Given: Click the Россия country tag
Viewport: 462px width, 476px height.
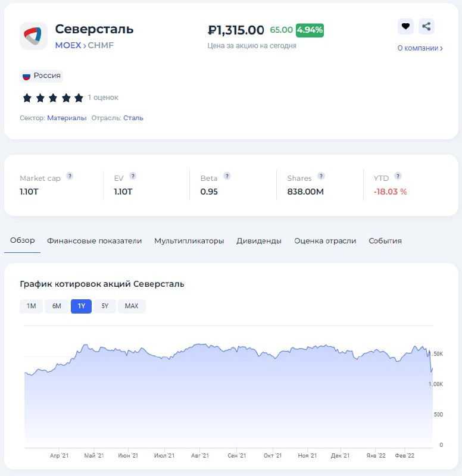Looking at the screenshot, I should pyautogui.click(x=42, y=76).
